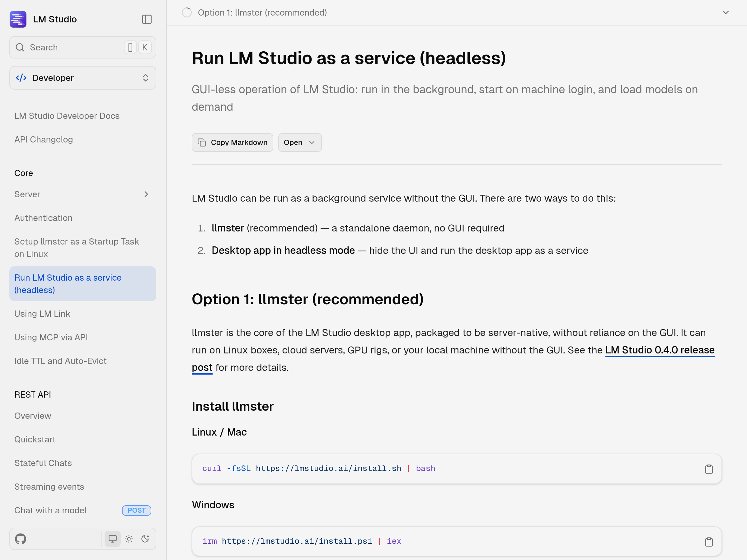Open the Quickstart page

click(35, 440)
